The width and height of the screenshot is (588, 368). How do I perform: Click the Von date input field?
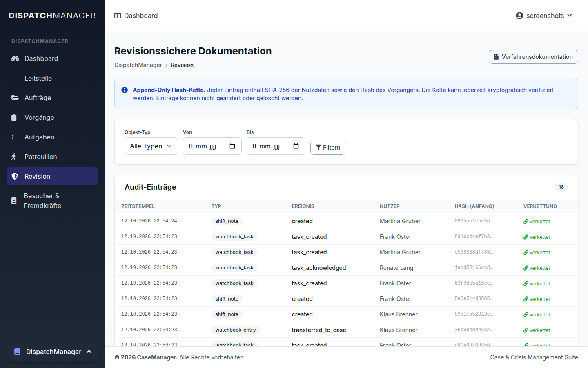(x=212, y=146)
